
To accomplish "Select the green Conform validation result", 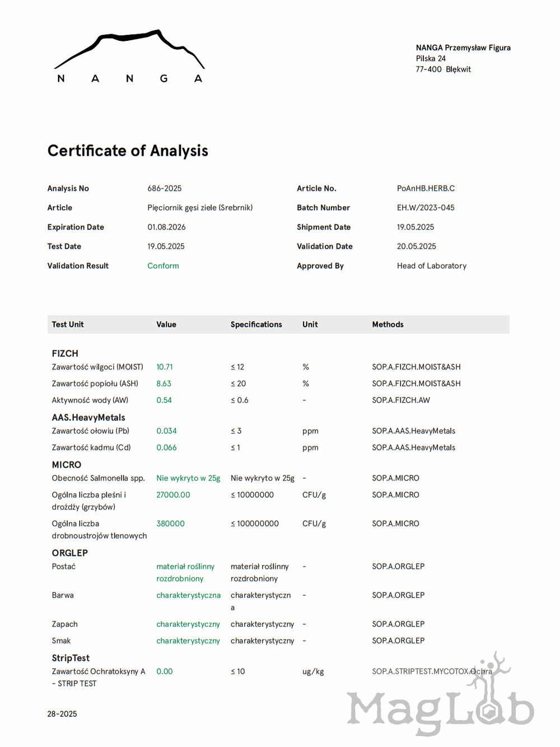I will coord(163,266).
